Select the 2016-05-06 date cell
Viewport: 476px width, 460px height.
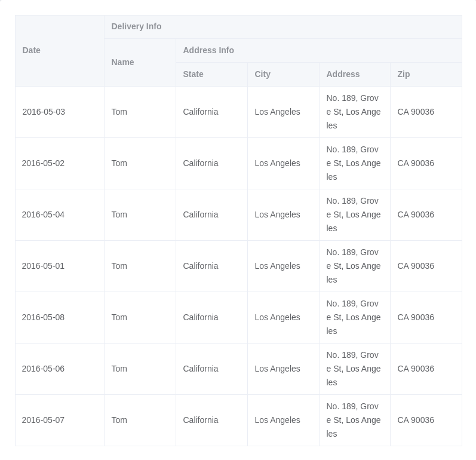click(60, 369)
